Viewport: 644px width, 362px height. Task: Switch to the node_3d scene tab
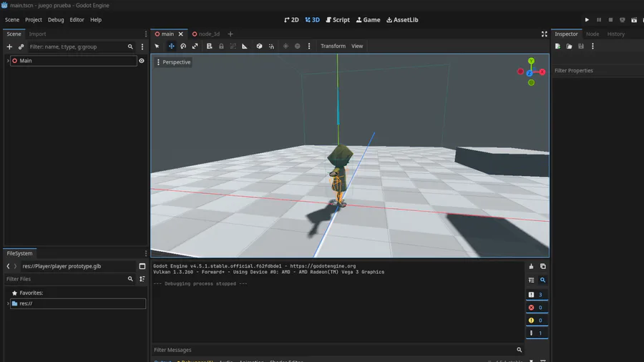pyautogui.click(x=206, y=34)
